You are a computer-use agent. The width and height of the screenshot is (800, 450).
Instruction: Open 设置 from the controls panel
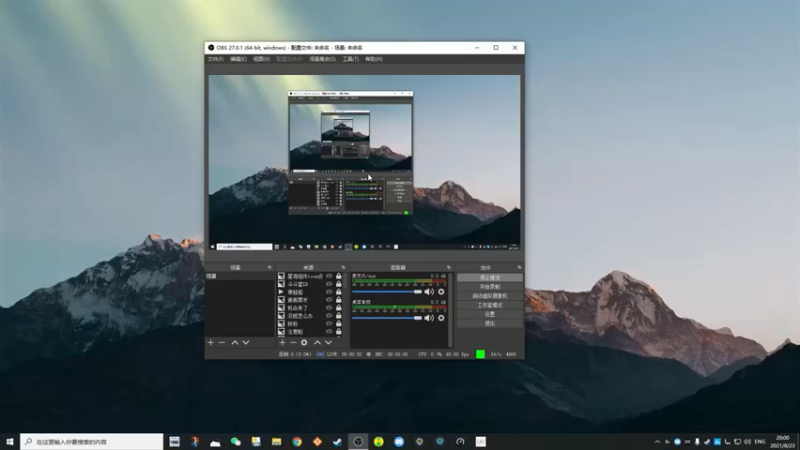coord(490,314)
